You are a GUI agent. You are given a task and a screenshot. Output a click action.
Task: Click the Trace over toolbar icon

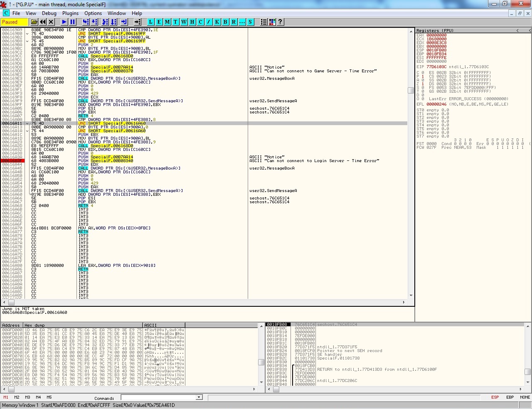pyautogui.click(x=113, y=22)
